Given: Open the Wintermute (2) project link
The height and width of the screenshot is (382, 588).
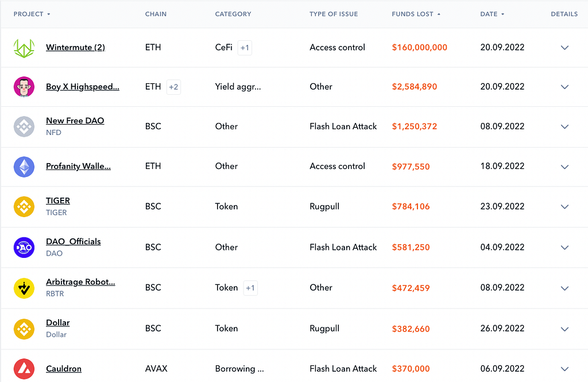Looking at the screenshot, I should tap(75, 48).
